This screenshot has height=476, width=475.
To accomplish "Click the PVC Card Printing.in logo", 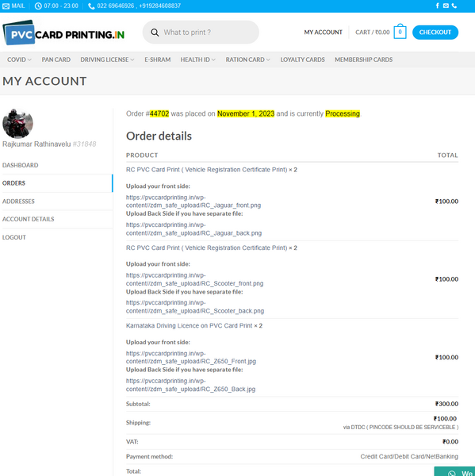I will 63,33.
